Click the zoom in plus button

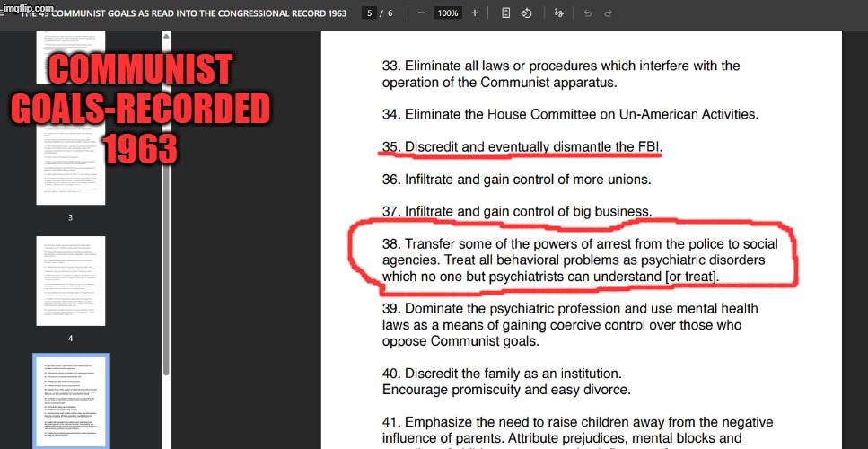coord(475,13)
